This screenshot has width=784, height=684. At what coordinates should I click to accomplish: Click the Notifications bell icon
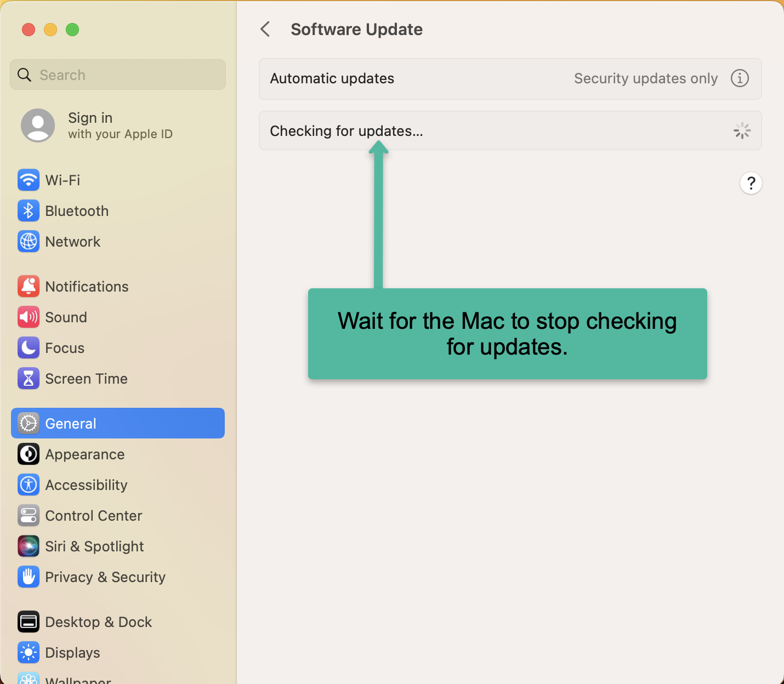(x=29, y=286)
